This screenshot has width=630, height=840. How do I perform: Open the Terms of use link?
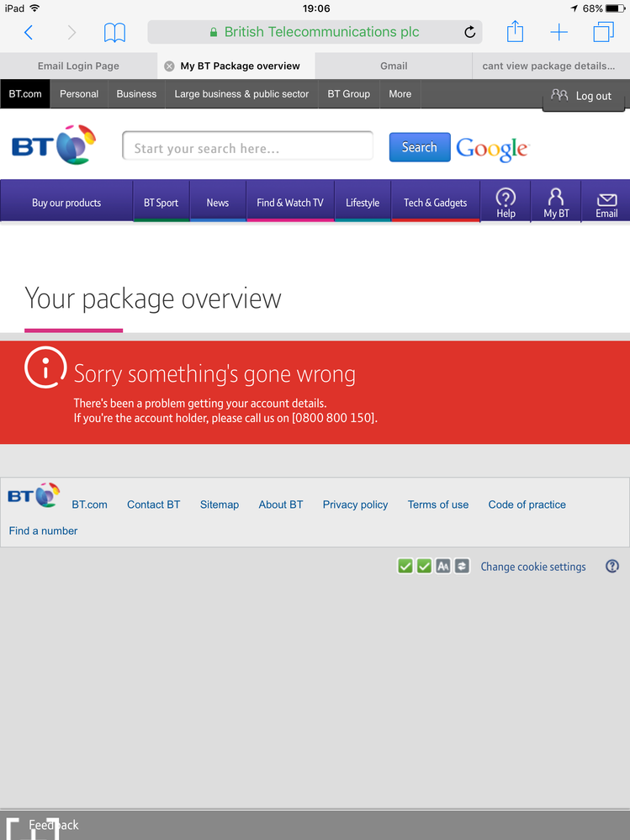tap(438, 505)
